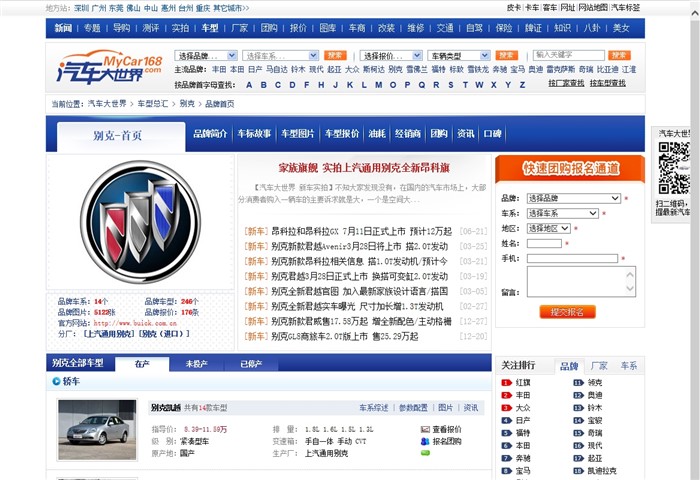
Task: Switch to the 口碑 tab
Action: pyautogui.click(x=492, y=134)
